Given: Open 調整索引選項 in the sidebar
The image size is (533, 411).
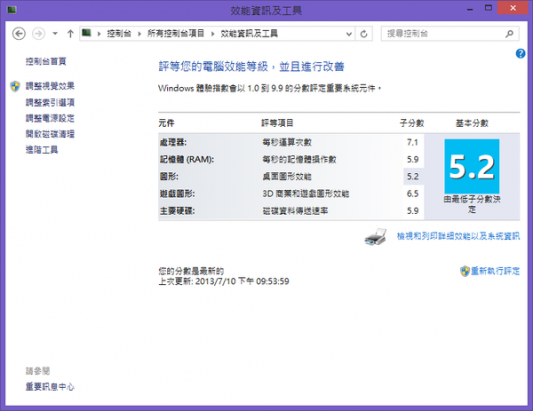Looking at the screenshot, I should pos(50,102).
